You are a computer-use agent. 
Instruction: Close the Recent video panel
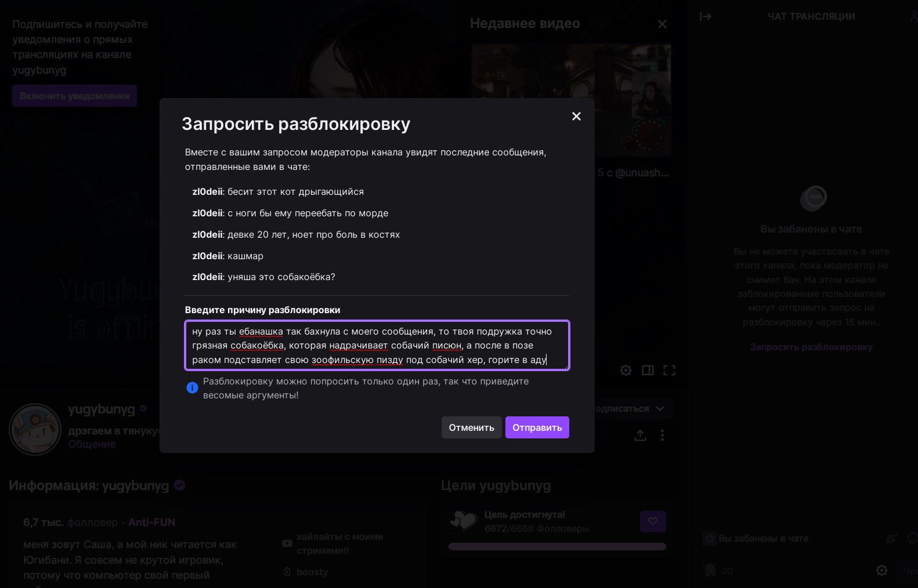(662, 24)
